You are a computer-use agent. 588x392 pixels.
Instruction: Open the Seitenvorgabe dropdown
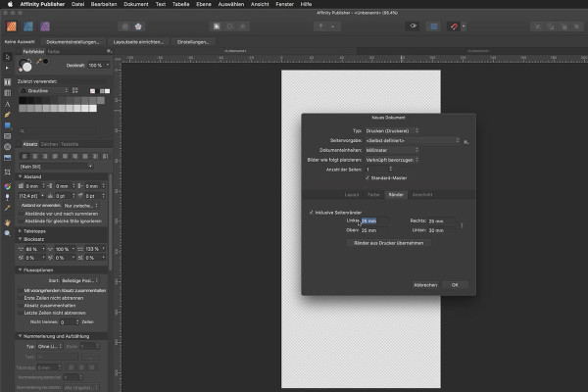tap(413, 140)
